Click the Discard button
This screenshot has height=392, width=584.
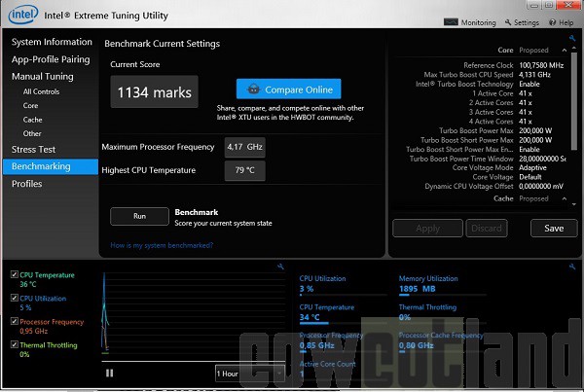pyautogui.click(x=487, y=229)
